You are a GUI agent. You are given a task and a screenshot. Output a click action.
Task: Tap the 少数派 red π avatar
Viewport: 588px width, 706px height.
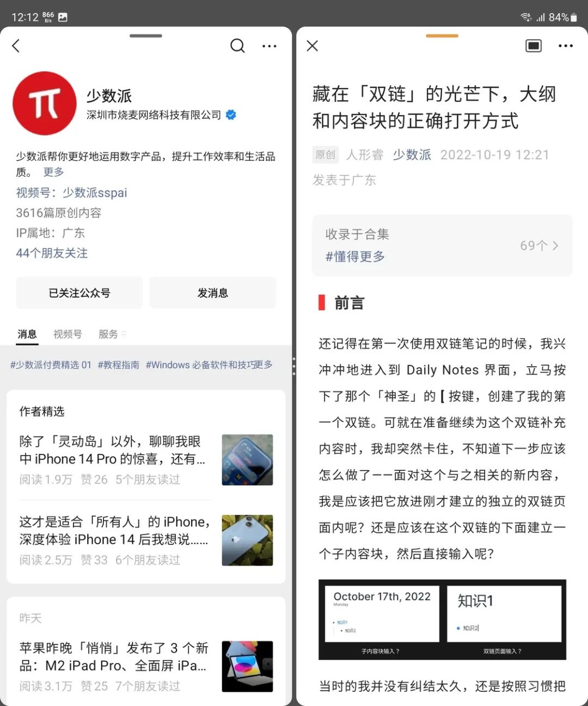pyautogui.click(x=45, y=103)
